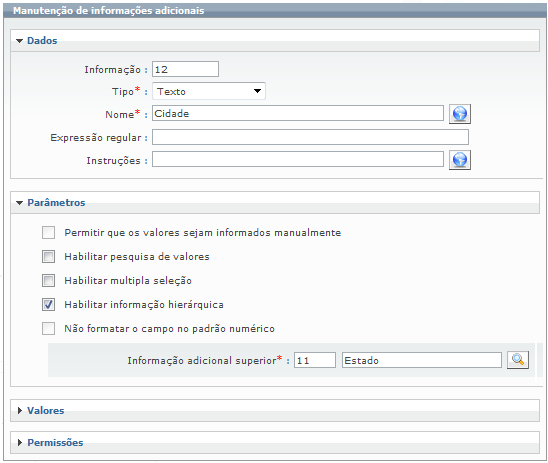This screenshot has width=548, height=463.
Task: Click the title Manutenção de informações adicionais
Action: [x=108, y=10]
